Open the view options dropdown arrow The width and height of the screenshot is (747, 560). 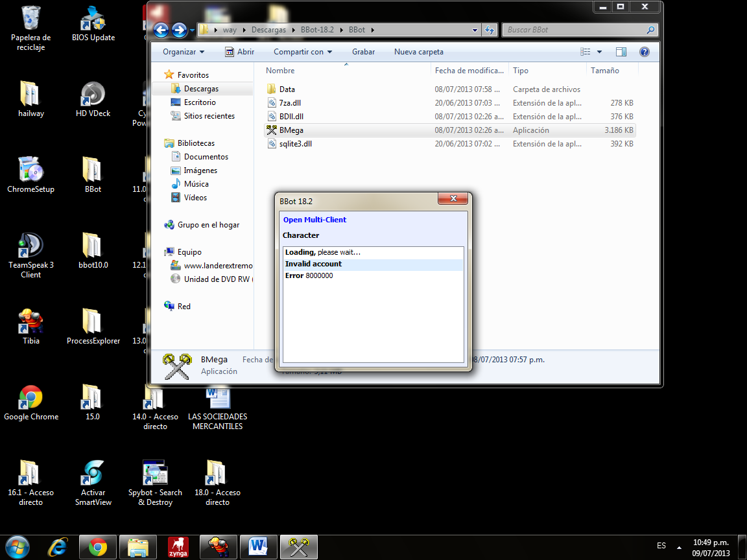coord(599,52)
